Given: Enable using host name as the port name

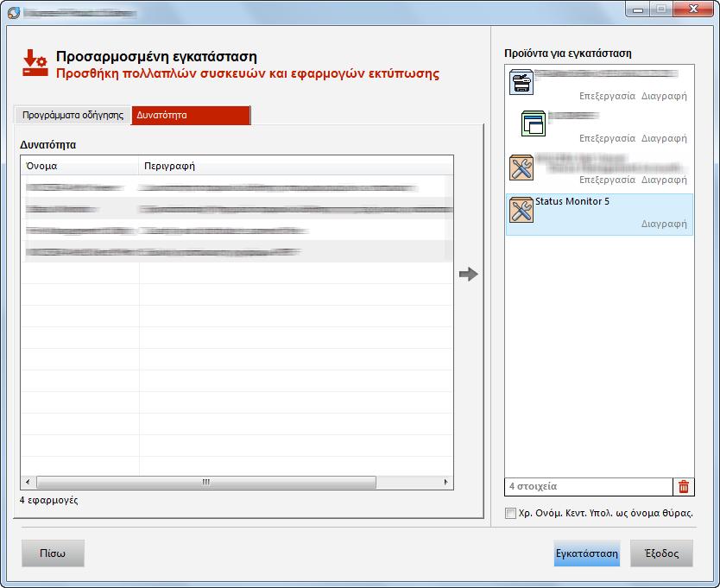Looking at the screenshot, I should click(510, 513).
